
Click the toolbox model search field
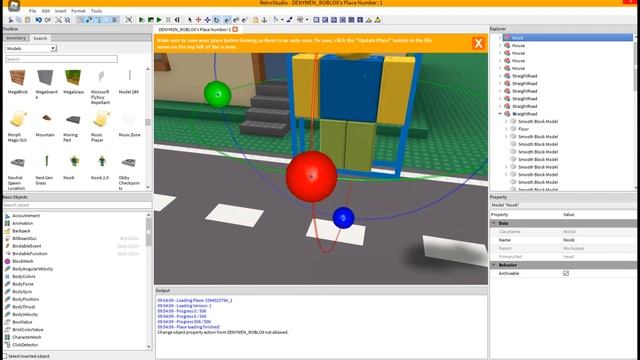pos(61,59)
